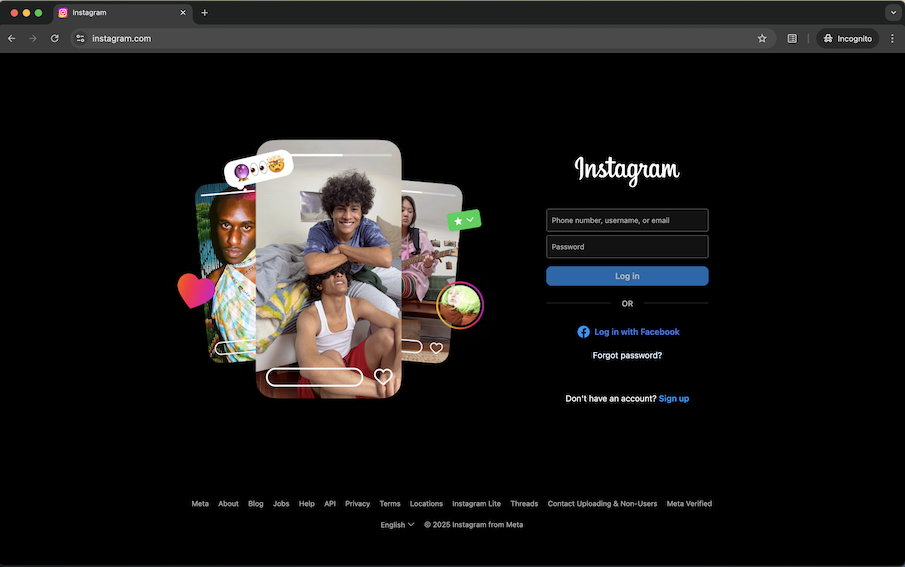Click the Instagram favicon in the tab
The image size is (905, 567).
point(63,13)
